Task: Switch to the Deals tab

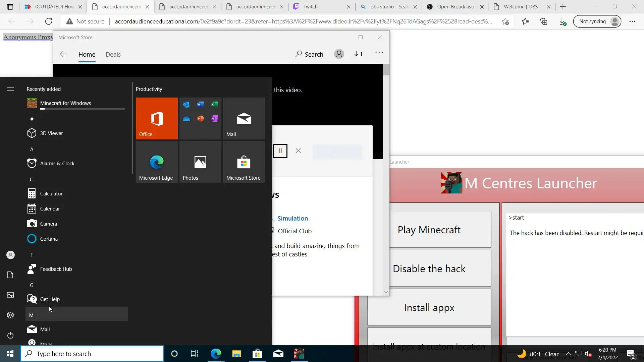Action: coord(113,54)
